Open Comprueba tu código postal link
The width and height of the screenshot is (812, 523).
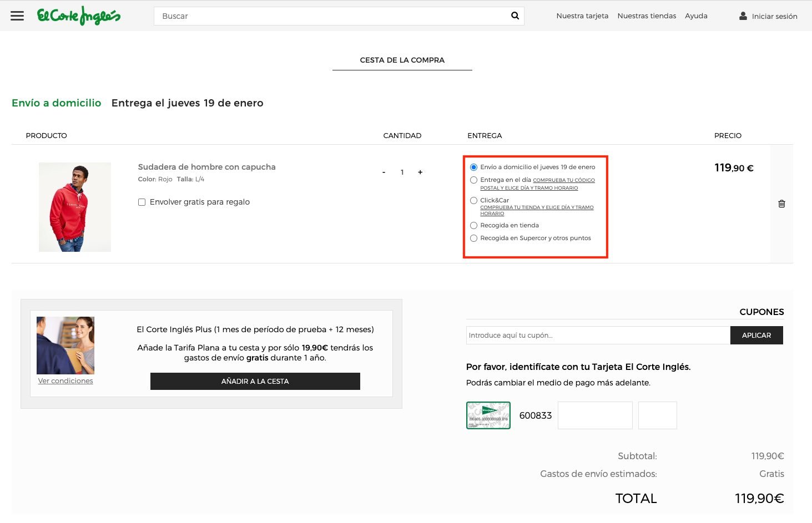pos(537,184)
